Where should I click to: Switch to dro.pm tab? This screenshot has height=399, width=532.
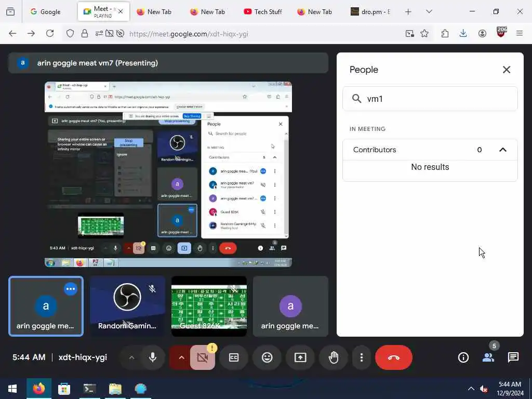point(370,11)
